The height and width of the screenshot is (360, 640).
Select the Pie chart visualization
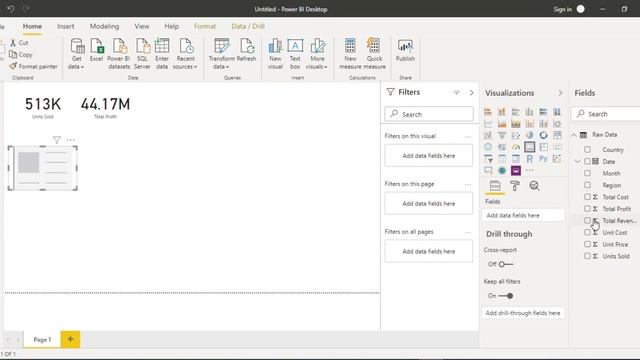tap(529, 135)
